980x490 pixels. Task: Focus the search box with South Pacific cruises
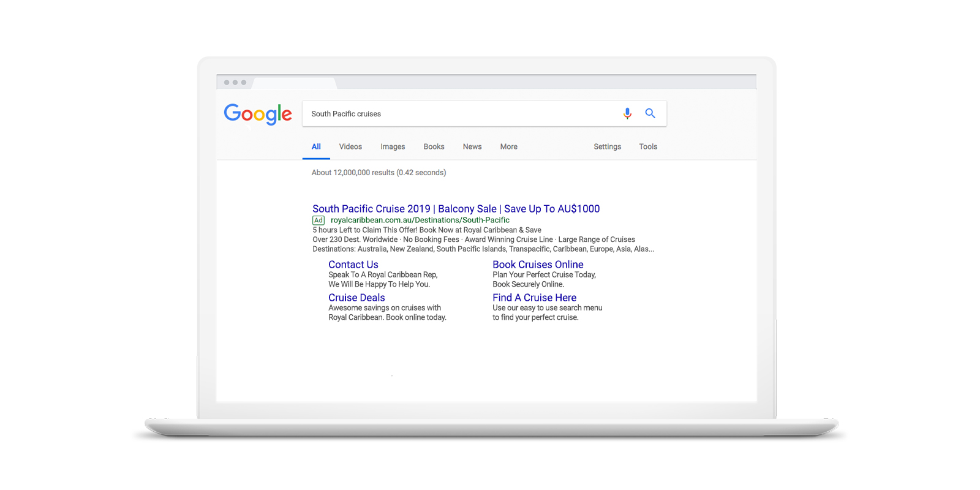tap(484, 114)
